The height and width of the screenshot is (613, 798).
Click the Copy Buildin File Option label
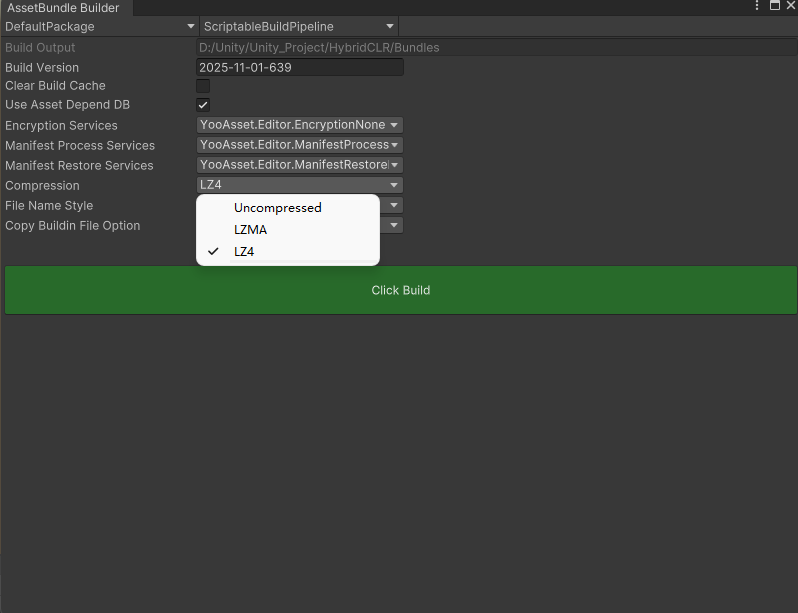point(72,226)
